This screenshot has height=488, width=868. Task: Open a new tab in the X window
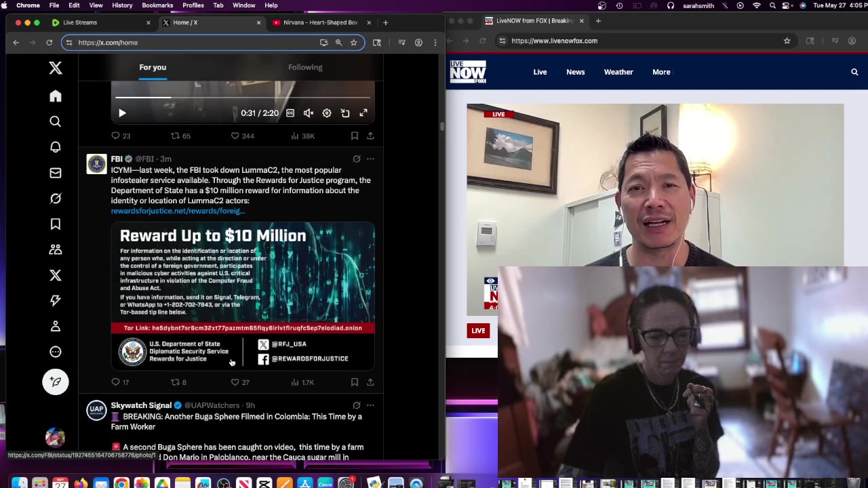click(385, 22)
